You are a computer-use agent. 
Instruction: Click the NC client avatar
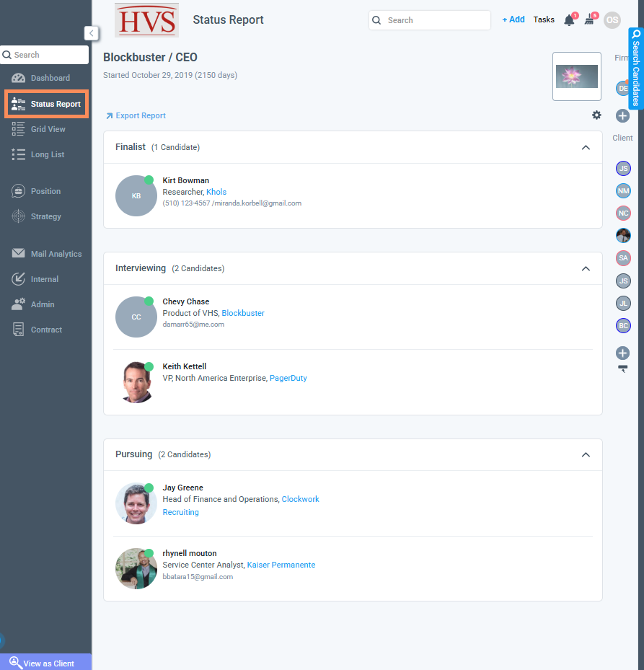[623, 213]
